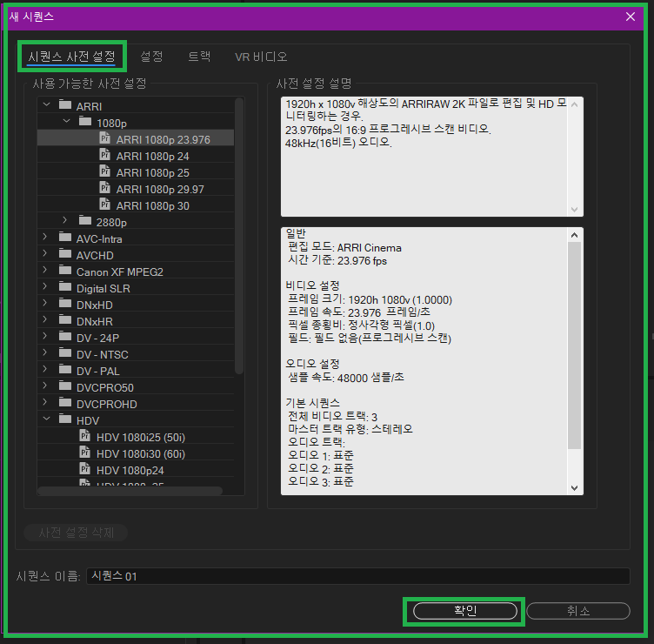Expand the Digital SLR folder
Viewport: 654px width, 644px height.
pyautogui.click(x=44, y=286)
